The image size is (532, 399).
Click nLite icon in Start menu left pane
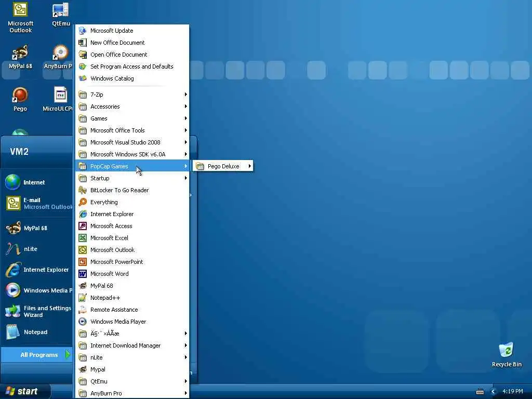(13, 249)
